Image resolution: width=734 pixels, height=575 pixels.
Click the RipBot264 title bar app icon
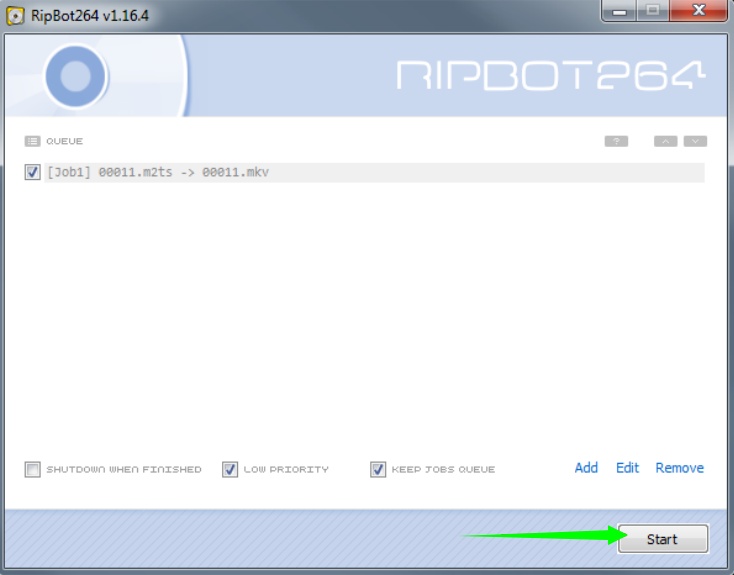point(15,13)
